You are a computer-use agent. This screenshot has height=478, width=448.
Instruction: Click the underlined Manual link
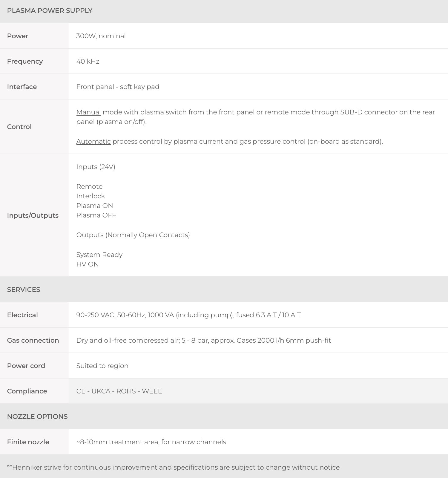[x=88, y=112]
